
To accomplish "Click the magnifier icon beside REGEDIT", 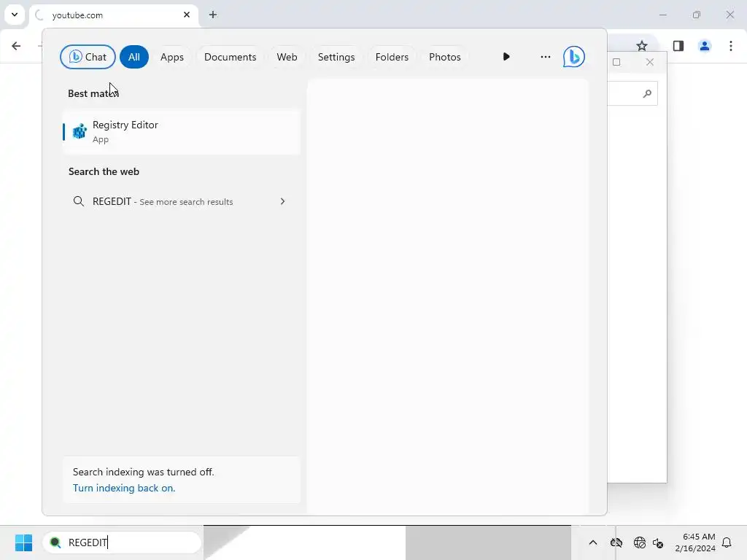I will click(79, 201).
